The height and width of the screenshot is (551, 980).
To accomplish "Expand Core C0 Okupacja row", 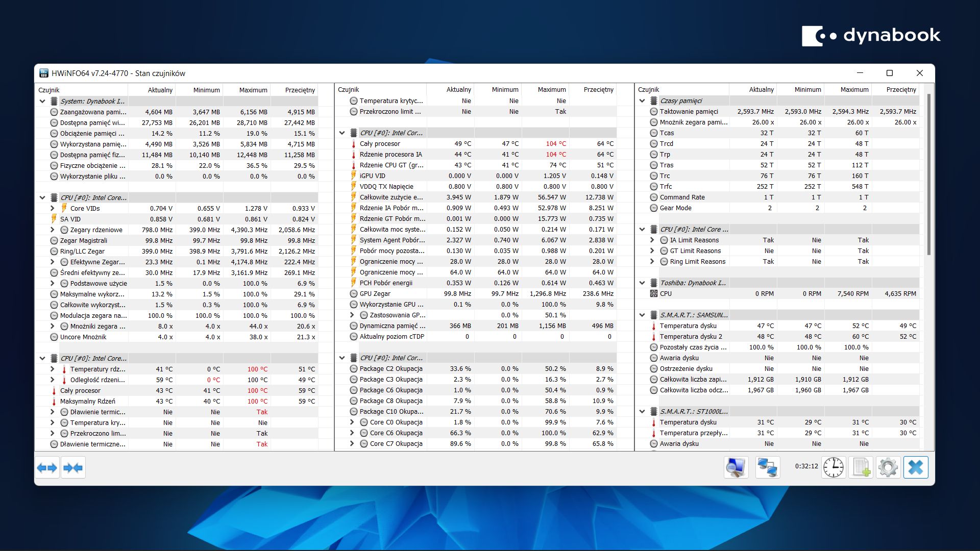I will pos(352,422).
